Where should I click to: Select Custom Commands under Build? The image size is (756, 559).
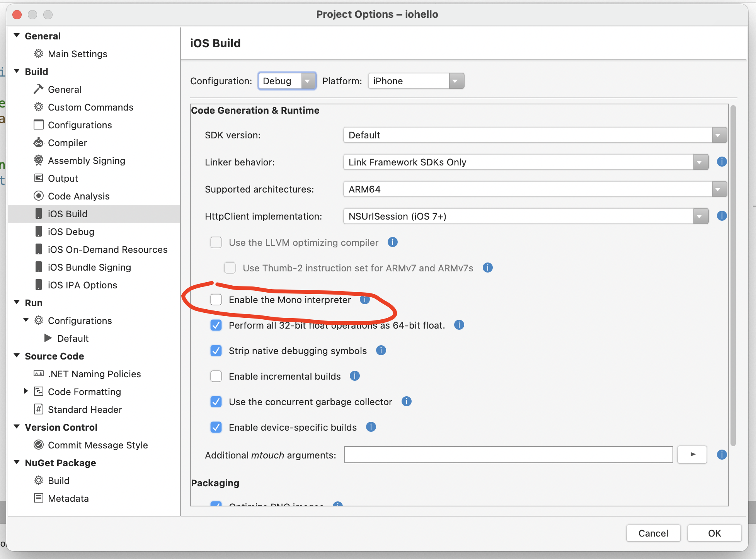90,107
